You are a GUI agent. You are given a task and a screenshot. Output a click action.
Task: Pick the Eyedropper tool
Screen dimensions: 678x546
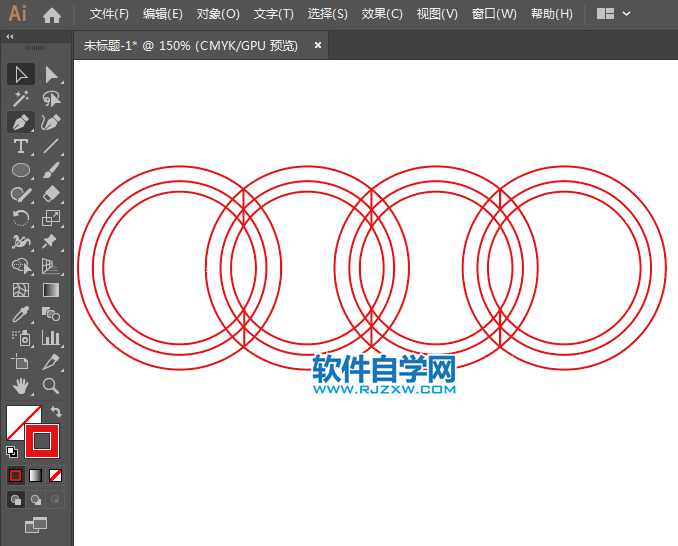[21, 314]
